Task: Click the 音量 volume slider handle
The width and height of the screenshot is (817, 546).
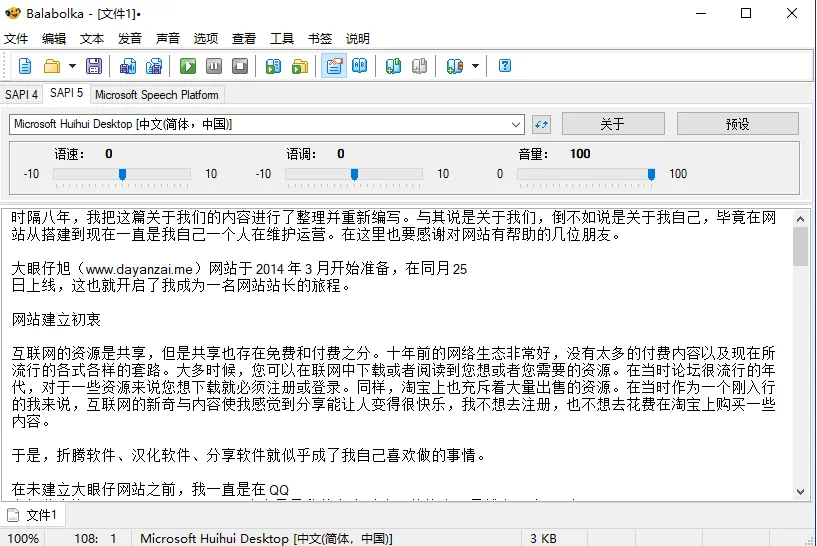Action: [x=651, y=174]
